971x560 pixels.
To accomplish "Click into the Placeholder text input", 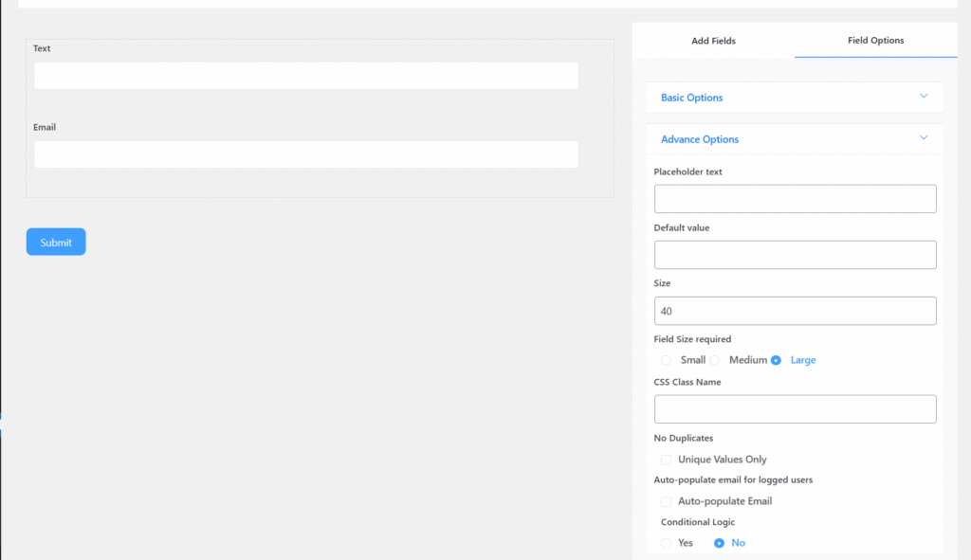I will point(795,199).
